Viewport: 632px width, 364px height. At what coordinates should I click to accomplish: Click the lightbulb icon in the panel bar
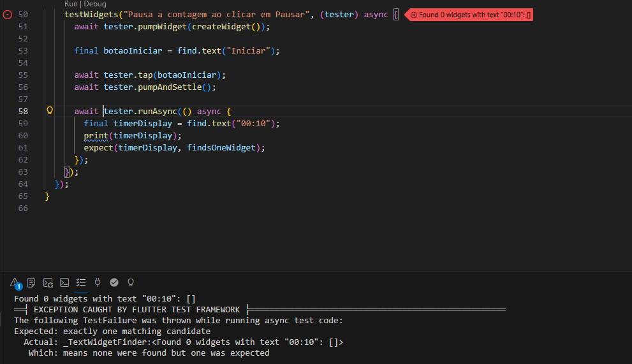click(131, 282)
